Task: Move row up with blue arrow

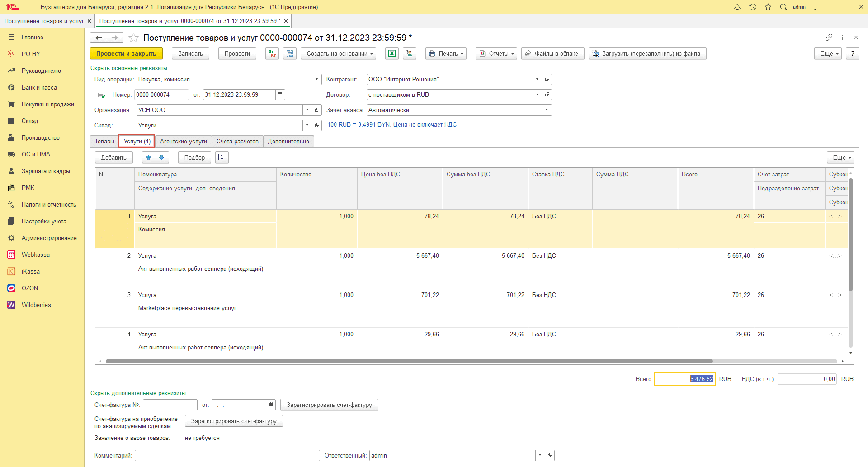Action: tap(149, 157)
